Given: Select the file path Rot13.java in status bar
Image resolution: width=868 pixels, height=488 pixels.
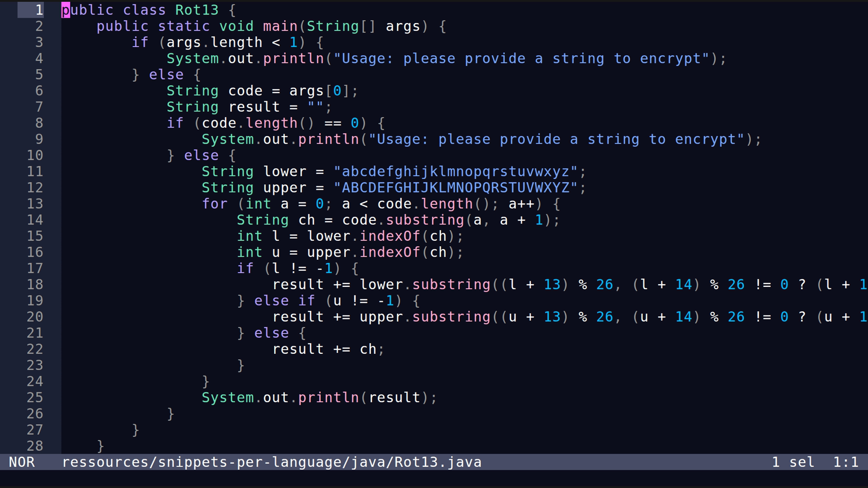Looking at the screenshot, I should click(271, 462).
